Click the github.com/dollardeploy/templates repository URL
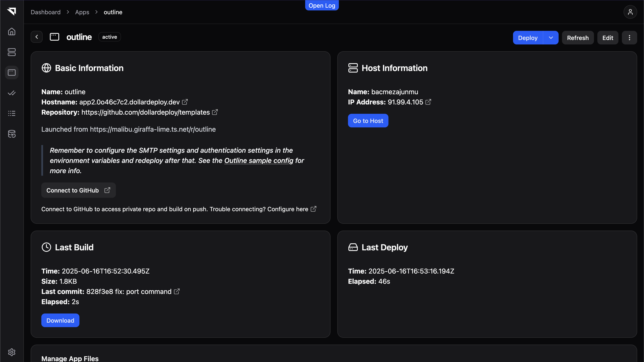The width and height of the screenshot is (644, 362). [145, 112]
